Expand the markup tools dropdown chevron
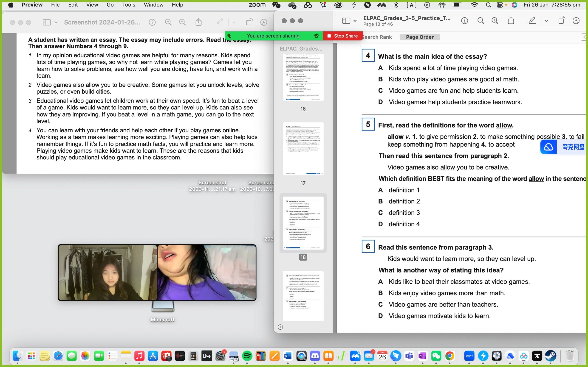The height and width of the screenshot is (367, 588). tap(546, 21)
